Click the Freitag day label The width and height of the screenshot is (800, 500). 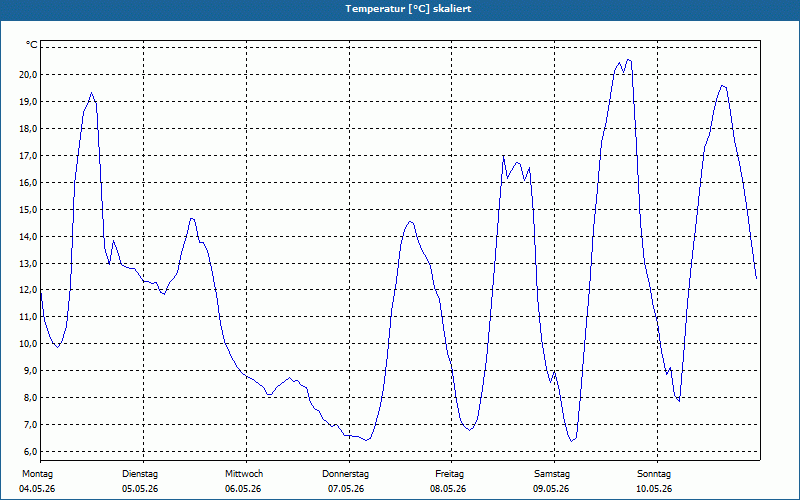(449, 474)
